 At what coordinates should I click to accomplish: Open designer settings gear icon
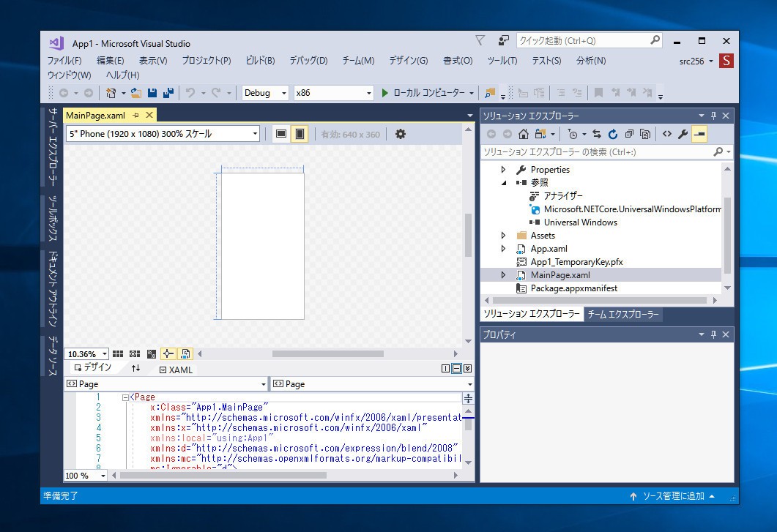[x=400, y=134]
